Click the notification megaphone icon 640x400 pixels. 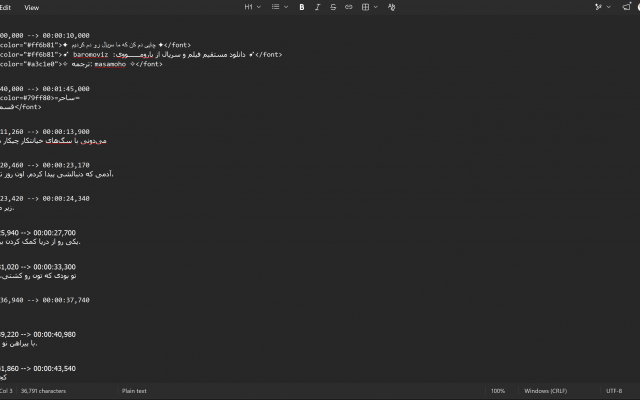pos(626,7)
